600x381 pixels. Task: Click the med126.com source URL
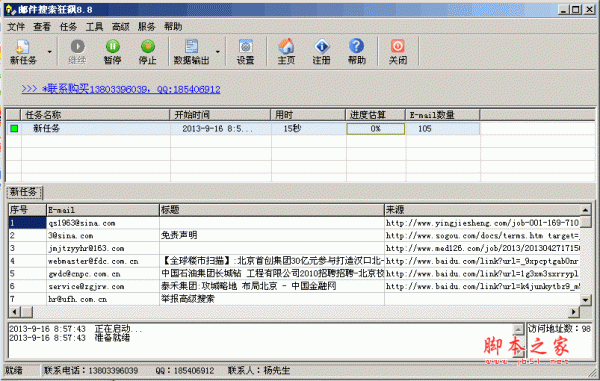[483, 248]
